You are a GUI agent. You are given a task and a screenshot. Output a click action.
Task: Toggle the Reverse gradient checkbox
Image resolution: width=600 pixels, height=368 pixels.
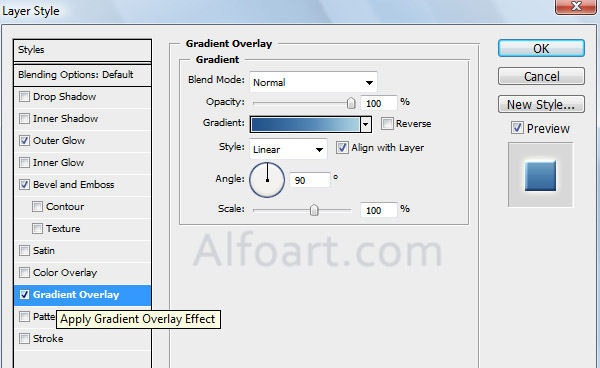click(x=387, y=124)
